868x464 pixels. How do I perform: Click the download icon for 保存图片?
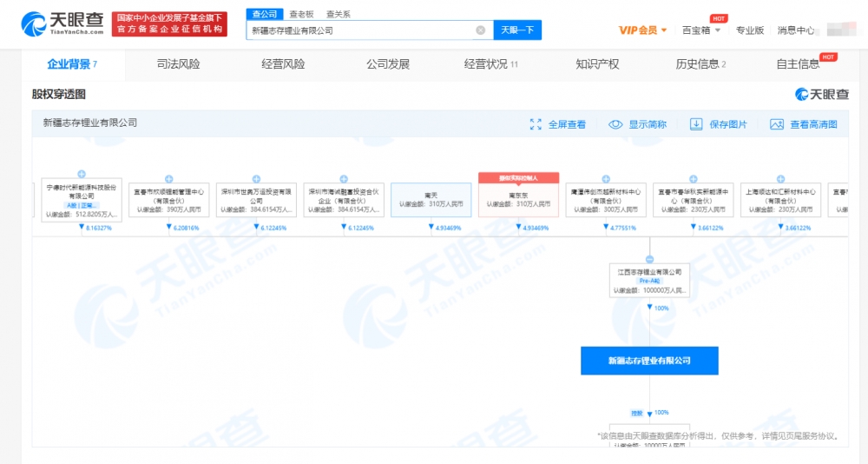[x=696, y=125]
